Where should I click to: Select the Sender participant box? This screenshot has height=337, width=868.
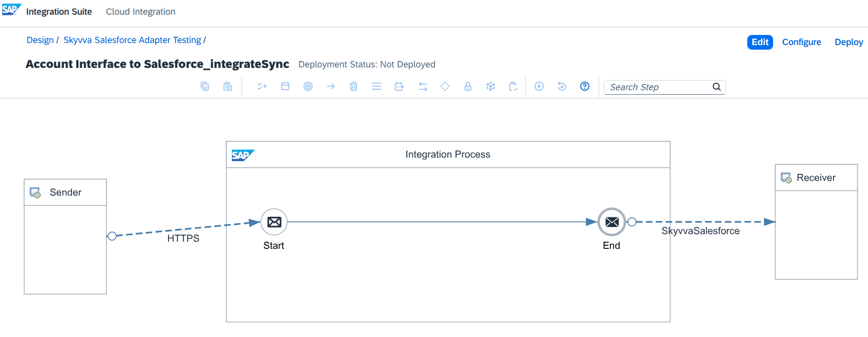[x=65, y=237]
